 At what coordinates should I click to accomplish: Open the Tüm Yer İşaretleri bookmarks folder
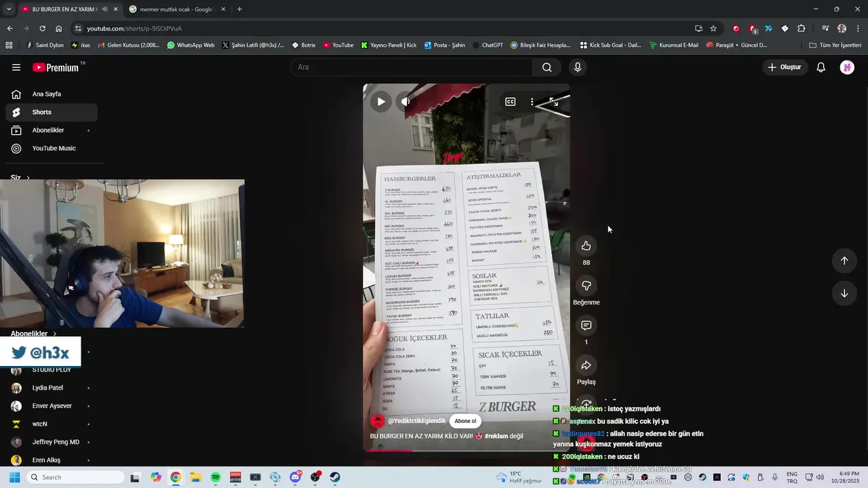pyautogui.click(x=835, y=45)
